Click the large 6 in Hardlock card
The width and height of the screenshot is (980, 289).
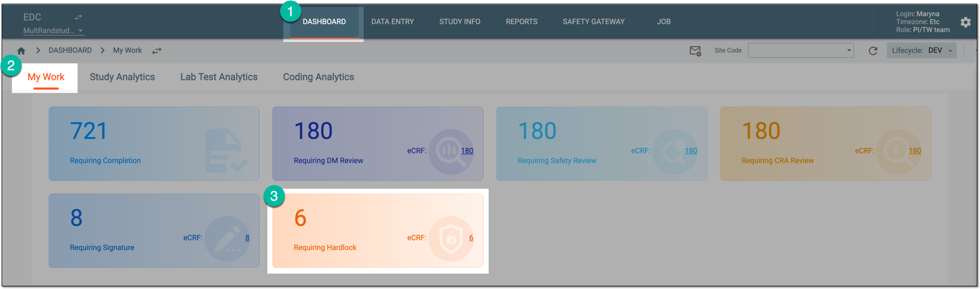300,218
